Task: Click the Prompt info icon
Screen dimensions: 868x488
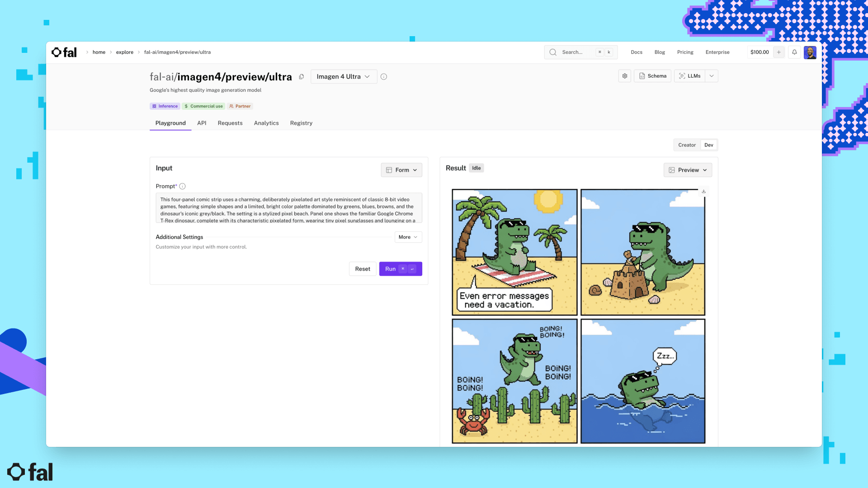Action: pyautogui.click(x=183, y=187)
